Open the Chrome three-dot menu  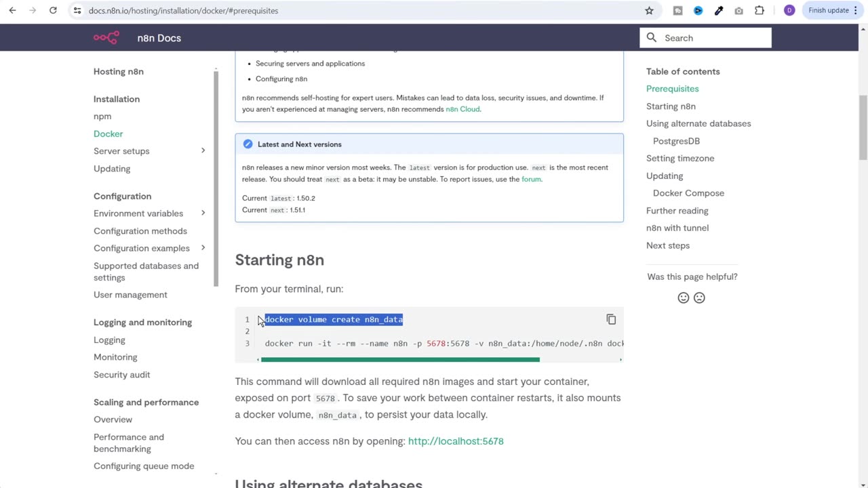pos(854,10)
